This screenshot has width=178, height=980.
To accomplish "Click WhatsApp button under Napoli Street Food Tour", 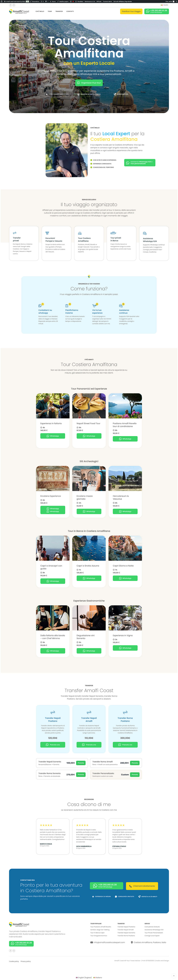I will pyautogui.click(x=89, y=436).
